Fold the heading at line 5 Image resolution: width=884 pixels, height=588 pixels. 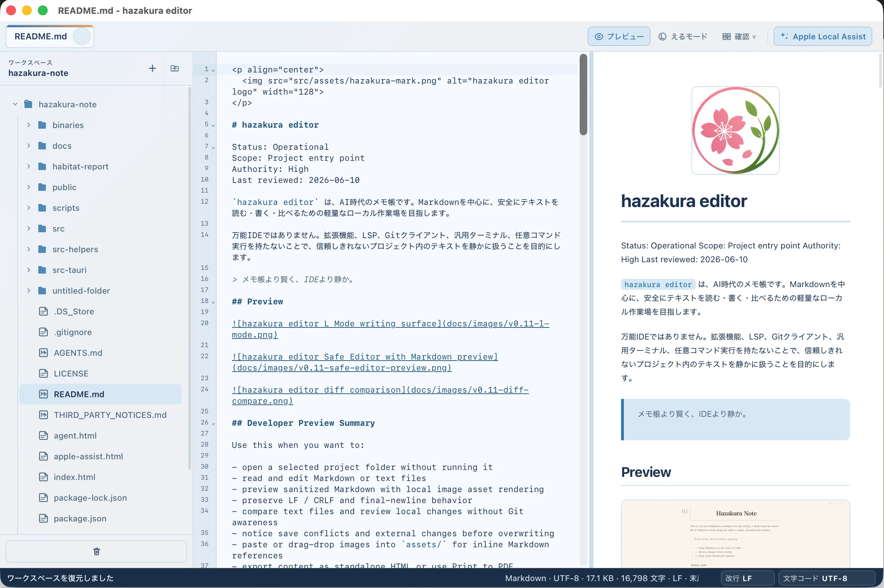point(213,125)
